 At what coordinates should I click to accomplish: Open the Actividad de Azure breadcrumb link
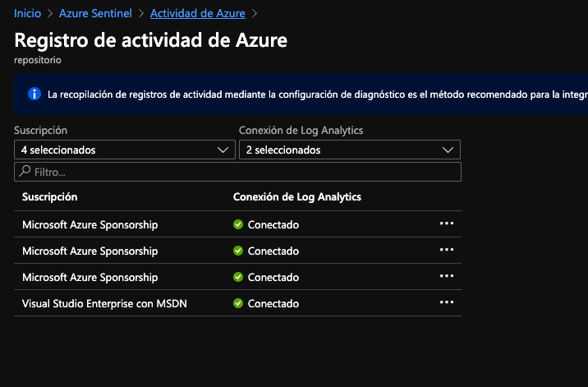click(199, 13)
